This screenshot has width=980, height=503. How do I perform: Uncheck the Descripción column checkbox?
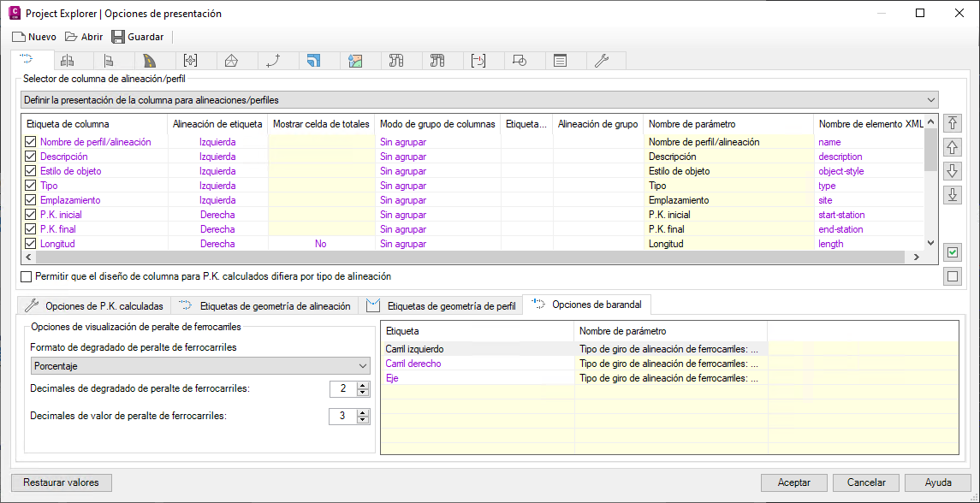click(31, 157)
